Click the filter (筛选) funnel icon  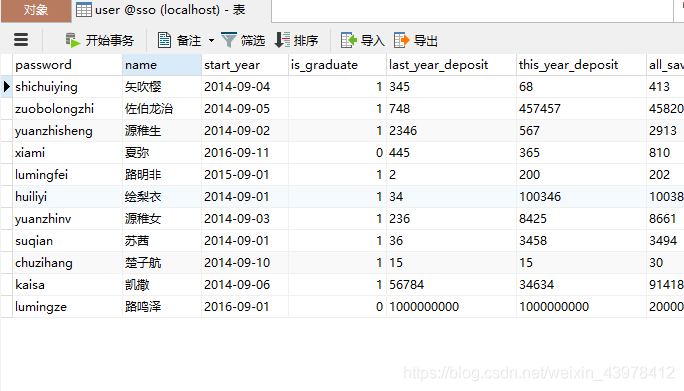tap(229, 40)
